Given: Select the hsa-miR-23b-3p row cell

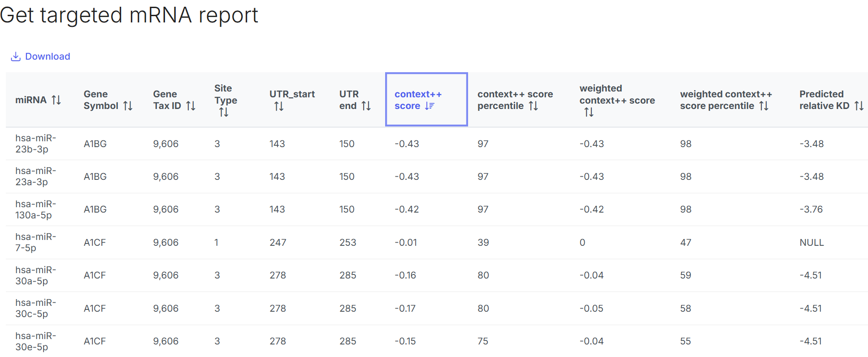Looking at the screenshot, I should click(36, 144).
